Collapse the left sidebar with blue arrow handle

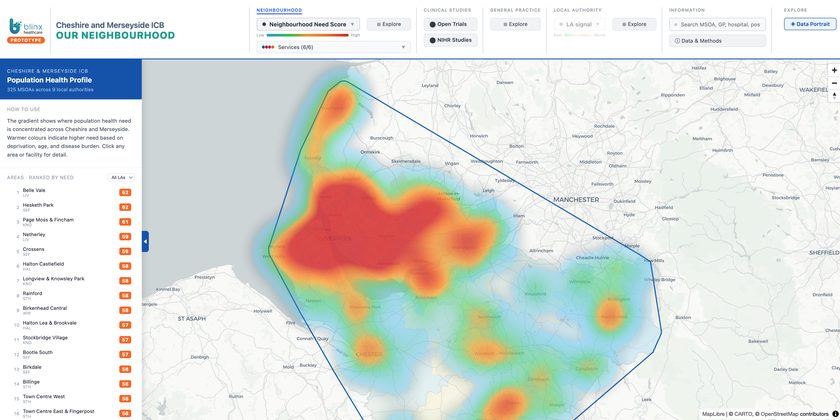click(145, 242)
